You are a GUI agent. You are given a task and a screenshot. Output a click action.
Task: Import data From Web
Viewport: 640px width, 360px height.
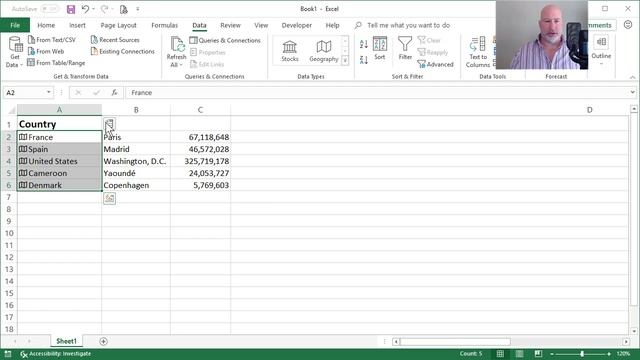(46, 51)
